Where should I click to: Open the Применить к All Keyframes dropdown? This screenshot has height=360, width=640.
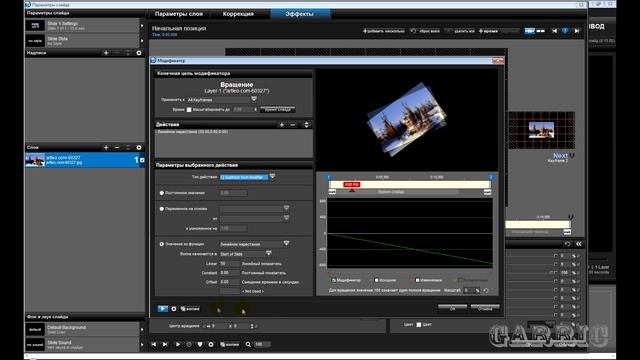[254, 99]
